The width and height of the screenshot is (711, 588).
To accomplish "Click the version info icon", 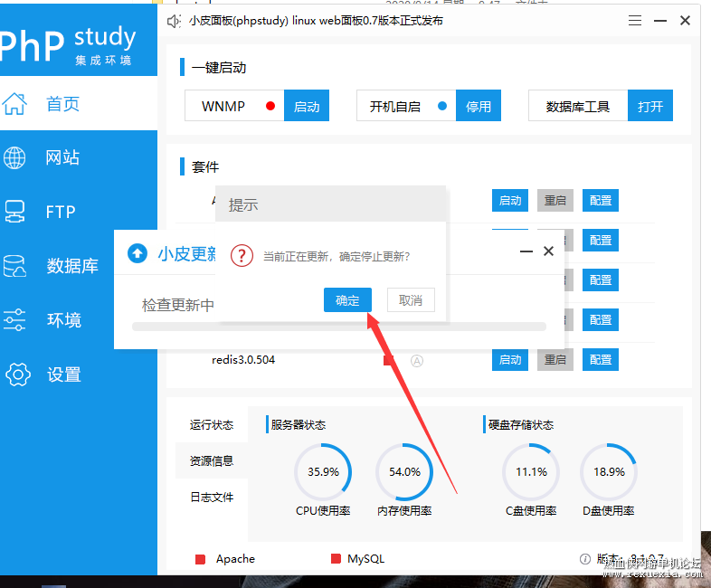I will (585, 559).
